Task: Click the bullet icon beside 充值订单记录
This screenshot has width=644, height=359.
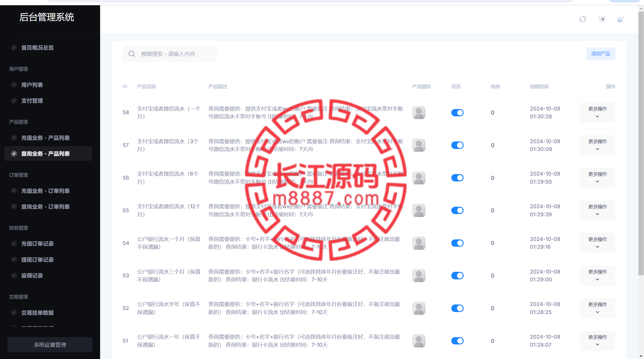Action: (14, 243)
